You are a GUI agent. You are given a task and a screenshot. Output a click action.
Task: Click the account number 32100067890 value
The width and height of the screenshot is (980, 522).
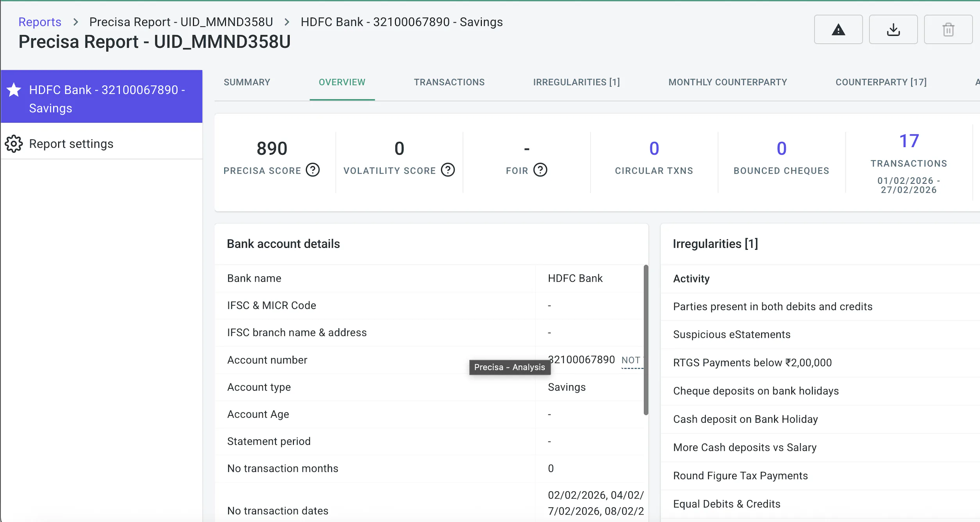pyautogui.click(x=581, y=360)
